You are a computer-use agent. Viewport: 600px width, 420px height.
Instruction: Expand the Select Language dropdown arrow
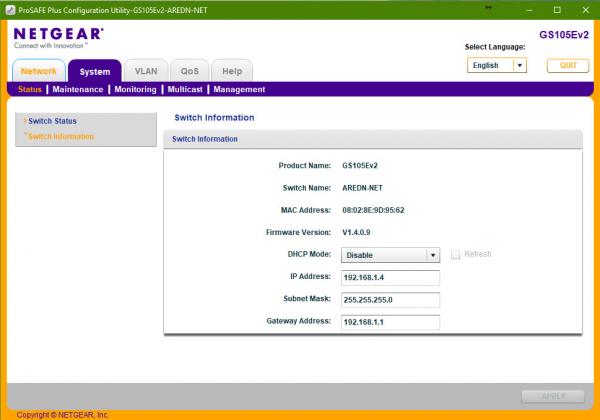(519, 65)
